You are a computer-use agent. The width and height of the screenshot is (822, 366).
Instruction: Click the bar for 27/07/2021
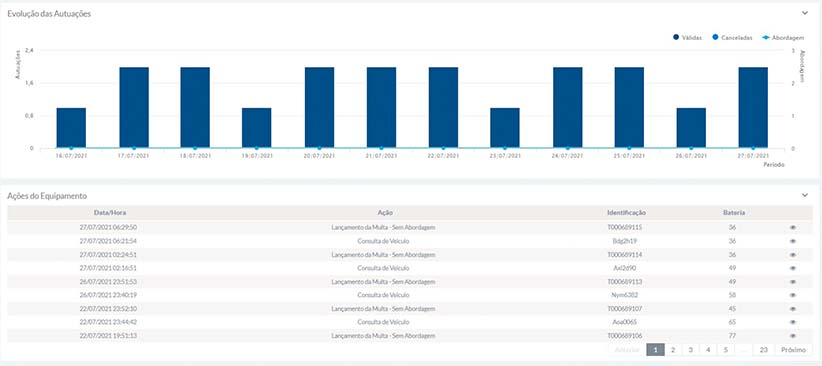(753, 107)
